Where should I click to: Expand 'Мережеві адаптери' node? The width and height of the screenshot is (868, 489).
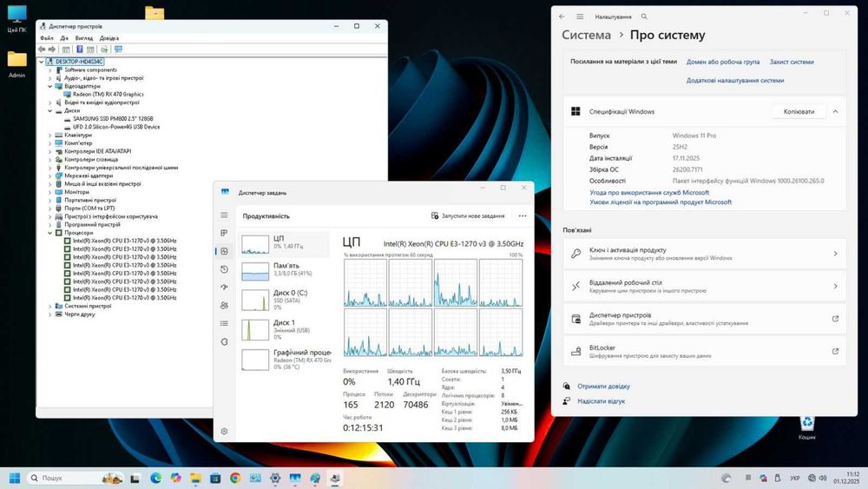(49, 176)
